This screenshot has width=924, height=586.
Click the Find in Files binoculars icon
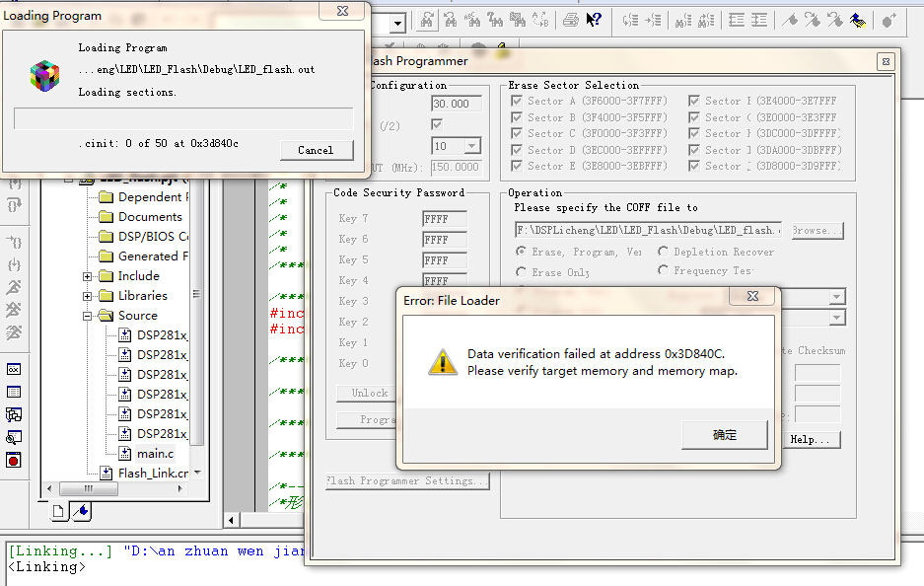(x=518, y=20)
